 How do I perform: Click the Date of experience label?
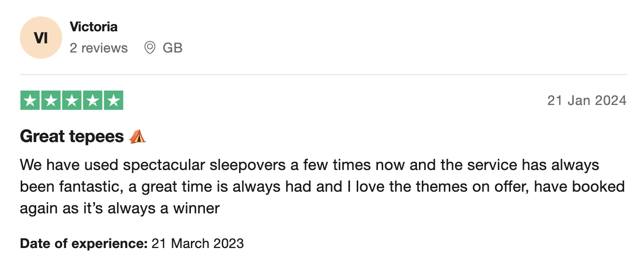[x=83, y=244]
